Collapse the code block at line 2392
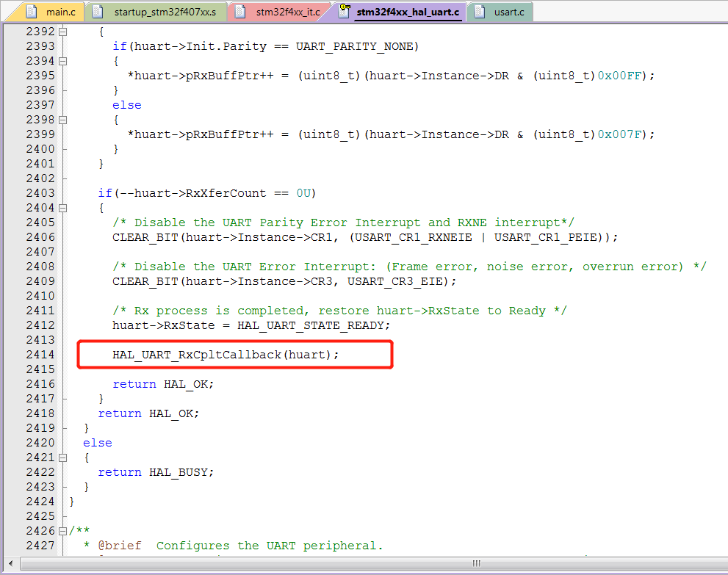The width and height of the screenshot is (728, 575). tap(62, 32)
